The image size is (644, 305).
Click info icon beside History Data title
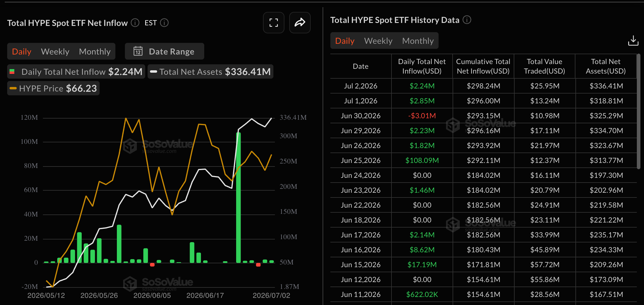(467, 20)
